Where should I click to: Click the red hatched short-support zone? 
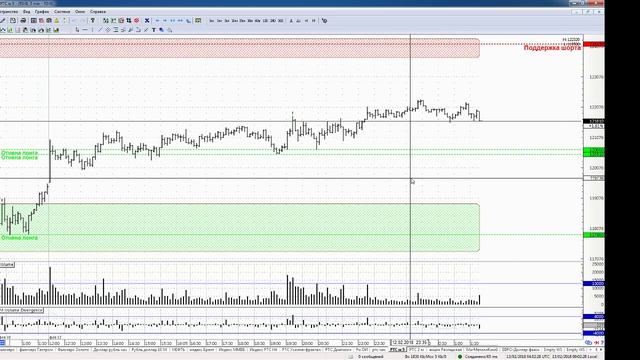[x=240, y=48]
